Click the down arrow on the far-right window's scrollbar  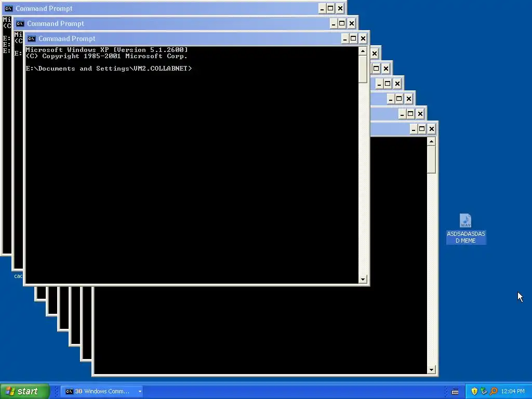click(x=431, y=370)
